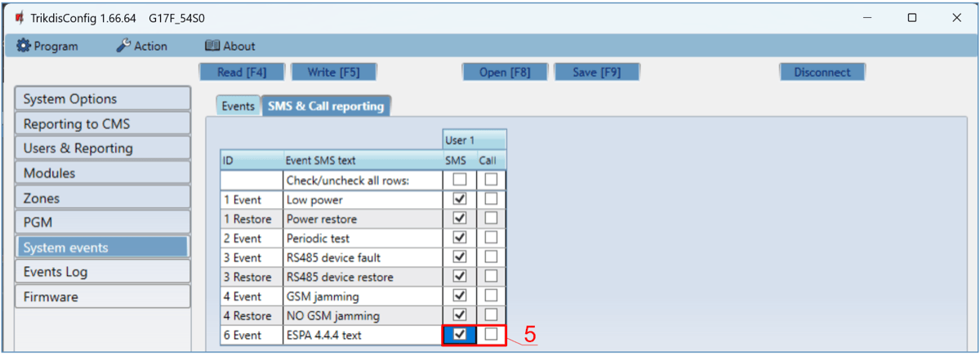
Task: Click the Disconnect button
Action: pos(822,72)
